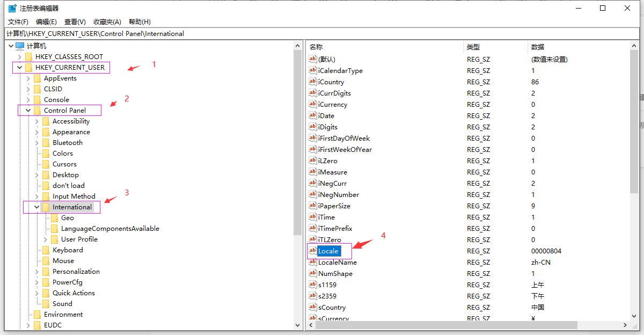Click the ab icon next to iCalendarType
Image resolution: width=644 pixels, height=335 pixels.
pos(313,70)
